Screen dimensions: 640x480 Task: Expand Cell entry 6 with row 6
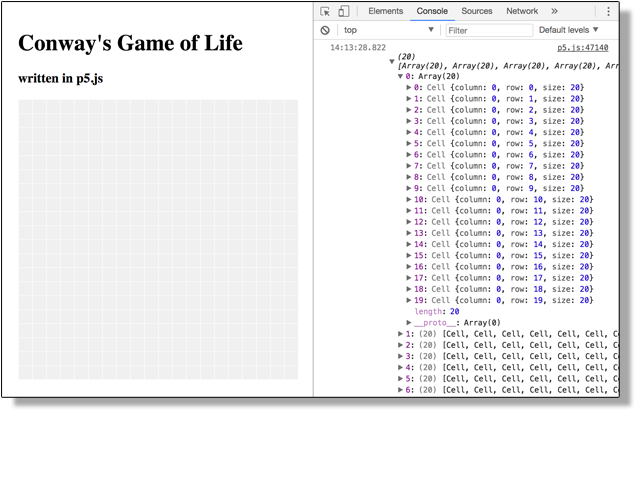[409, 155]
